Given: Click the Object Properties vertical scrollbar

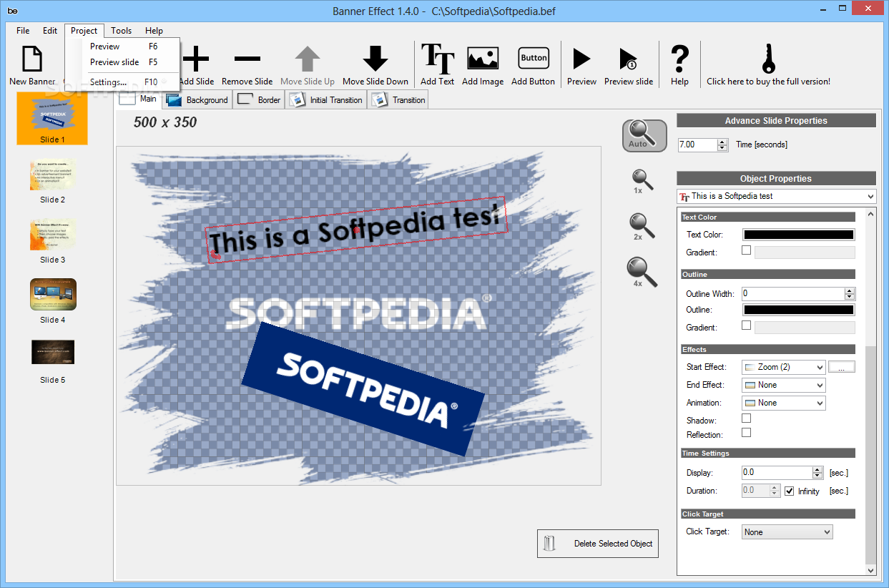Looking at the screenshot, I should tap(870, 392).
